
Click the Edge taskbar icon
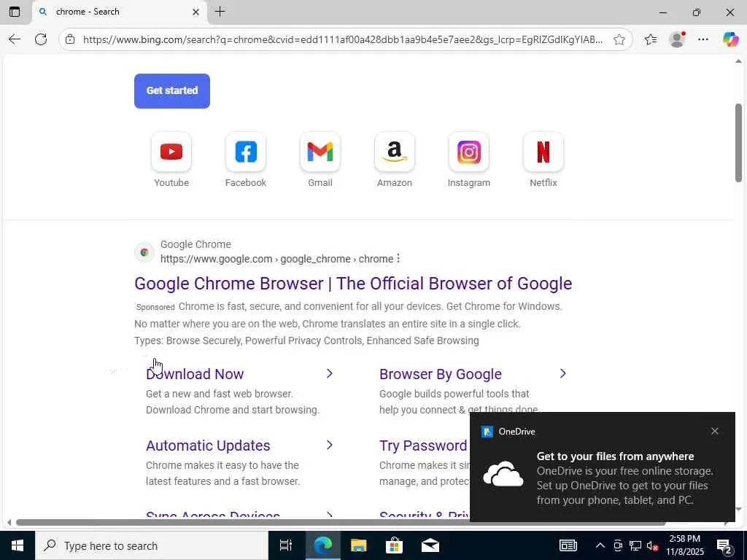click(x=322, y=545)
